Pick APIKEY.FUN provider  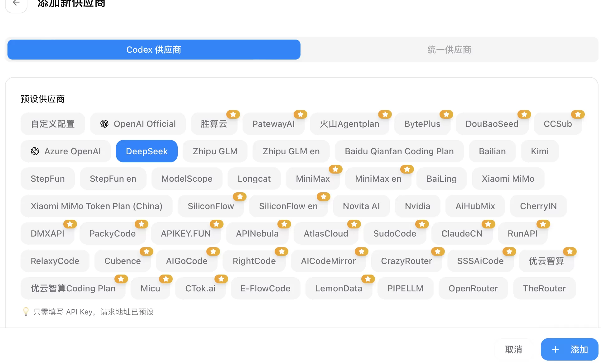(186, 233)
